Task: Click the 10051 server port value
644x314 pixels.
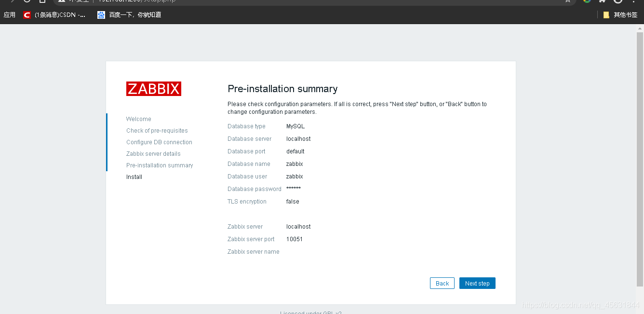Action: pyautogui.click(x=295, y=239)
